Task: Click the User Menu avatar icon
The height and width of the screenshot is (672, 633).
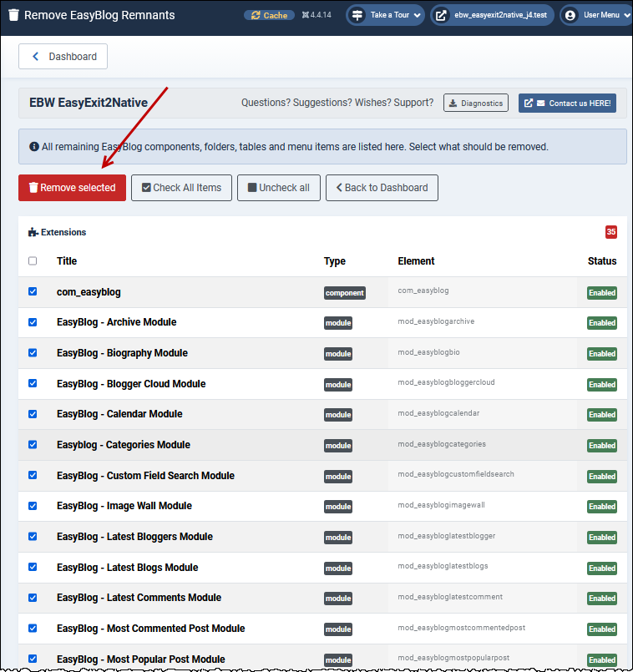Action: tap(570, 15)
